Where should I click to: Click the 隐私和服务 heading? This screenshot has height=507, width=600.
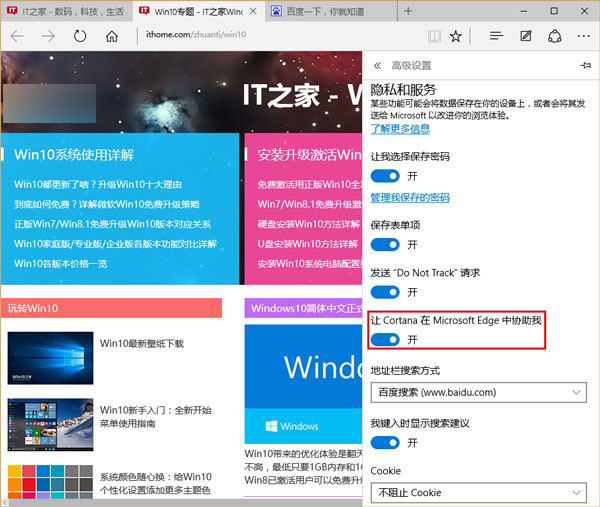[403, 90]
